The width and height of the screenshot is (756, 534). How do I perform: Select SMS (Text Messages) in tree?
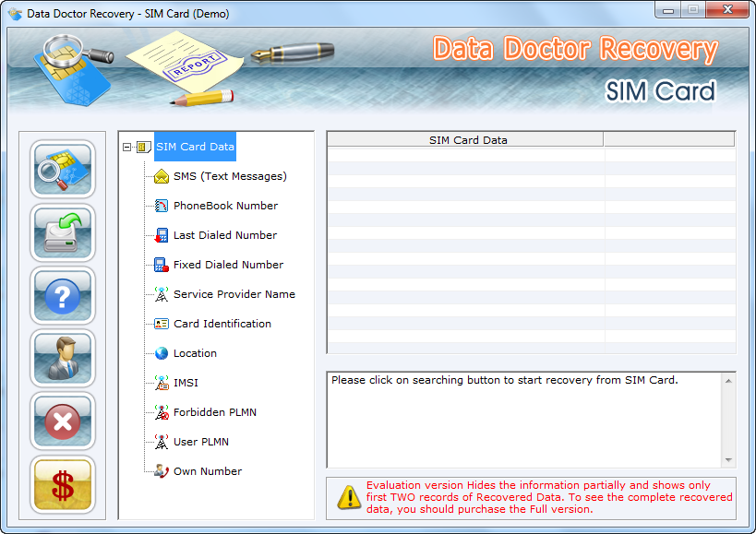230,176
